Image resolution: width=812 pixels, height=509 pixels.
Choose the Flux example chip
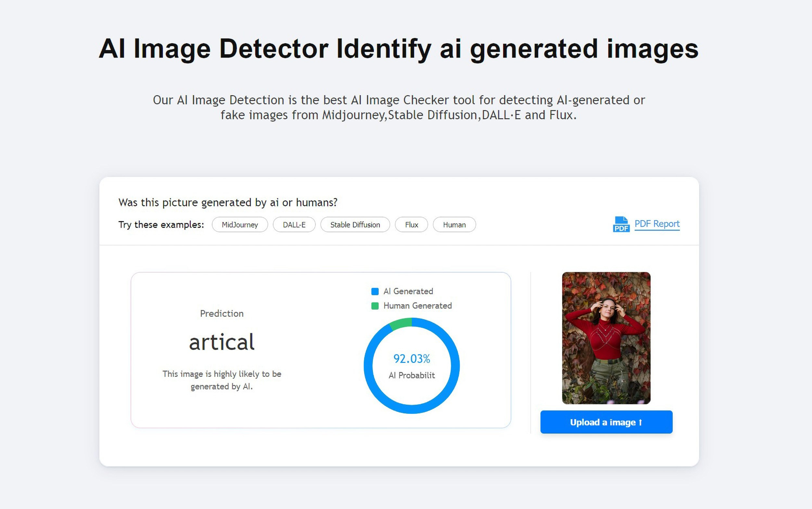pos(411,225)
